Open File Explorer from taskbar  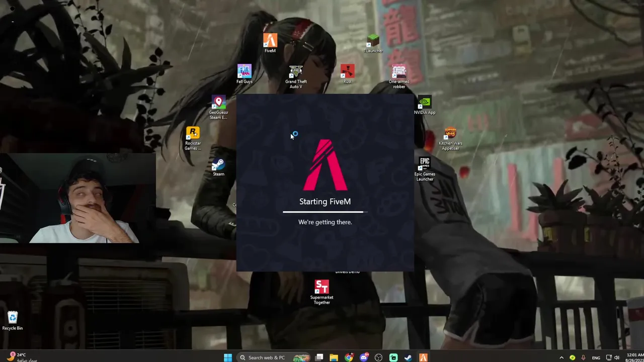tap(334, 357)
